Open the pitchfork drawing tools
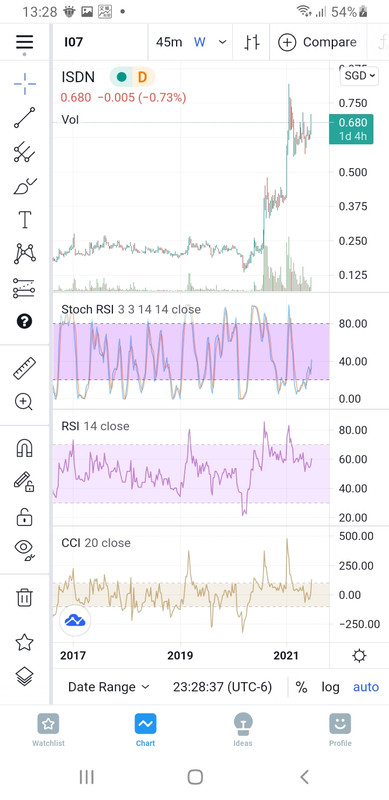The height and width of the screenshot is (800, 389). [x=25, y=152]
